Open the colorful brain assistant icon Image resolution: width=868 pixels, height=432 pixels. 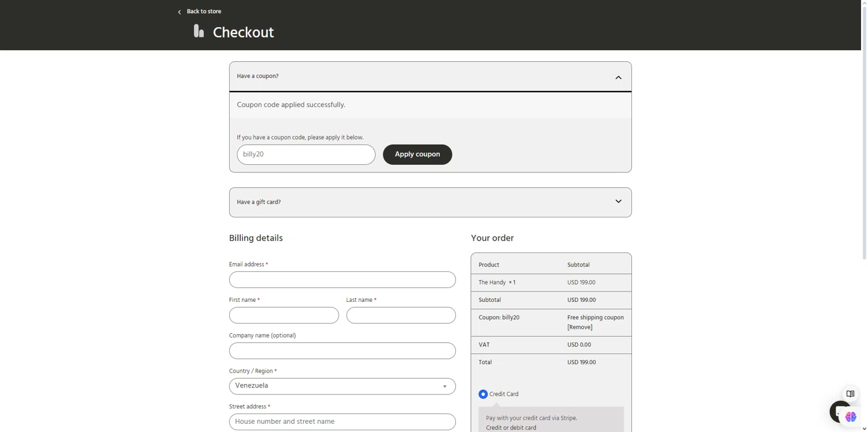click(851, 417)
